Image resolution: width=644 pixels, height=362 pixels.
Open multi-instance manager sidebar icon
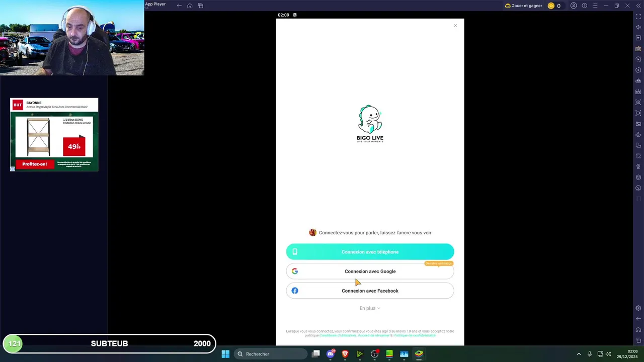point(638,81)
